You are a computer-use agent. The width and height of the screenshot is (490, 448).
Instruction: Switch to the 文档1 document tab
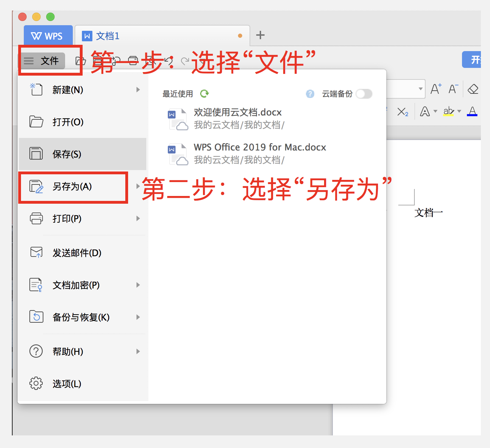(162, 36)
